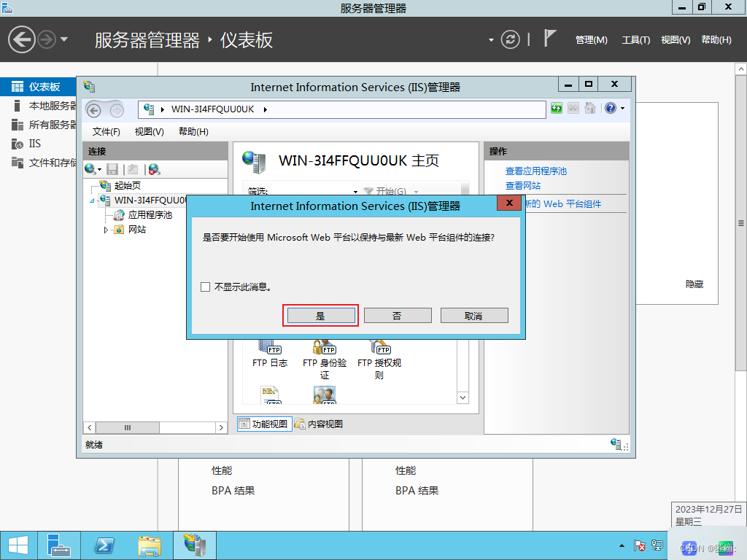Select 起始页 in the connections tree
747x560 pixels.
pos(127,186)
